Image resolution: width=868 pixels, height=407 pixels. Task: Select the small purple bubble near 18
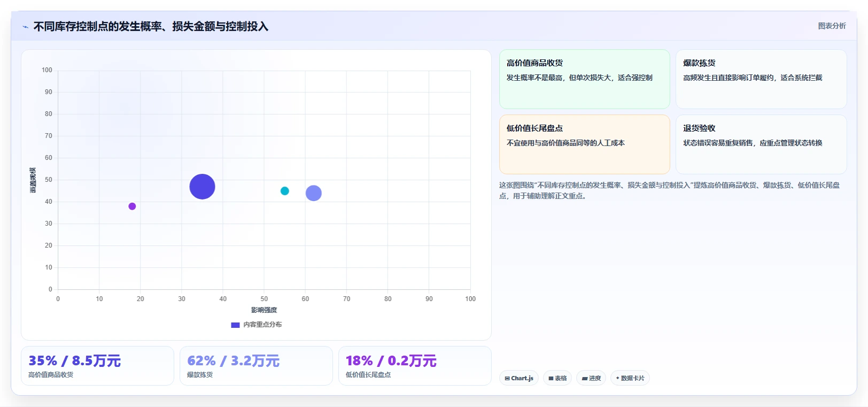(132, 206)
